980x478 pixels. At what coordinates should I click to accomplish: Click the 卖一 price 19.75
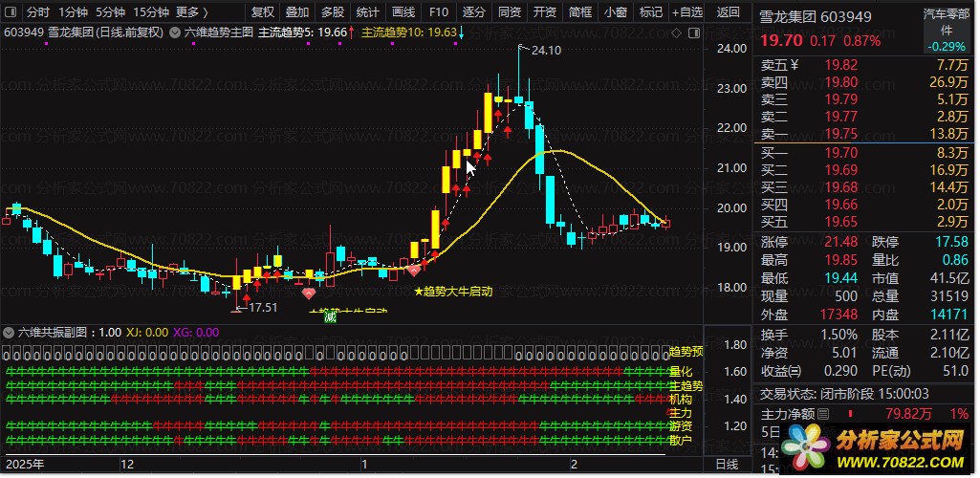click(x=840, y=134)
